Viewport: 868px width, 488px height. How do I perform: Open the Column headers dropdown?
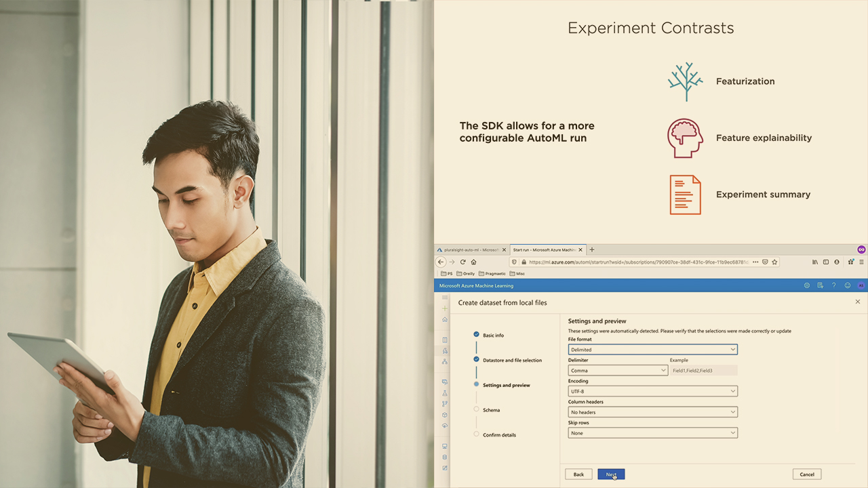pyautogui.click(x=652, y=412)
